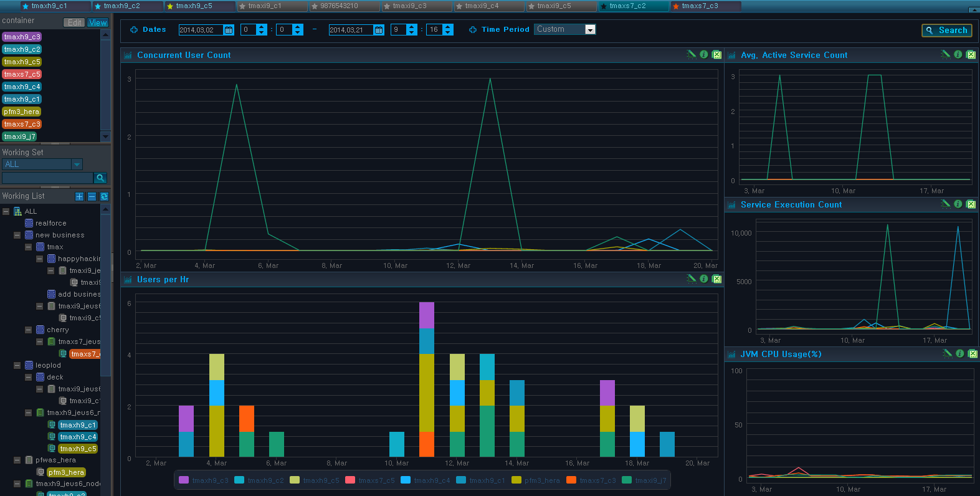980x496 pixels.
Task: Click the Users per Hr chart title icon
Action: click(x=128, y=280)
